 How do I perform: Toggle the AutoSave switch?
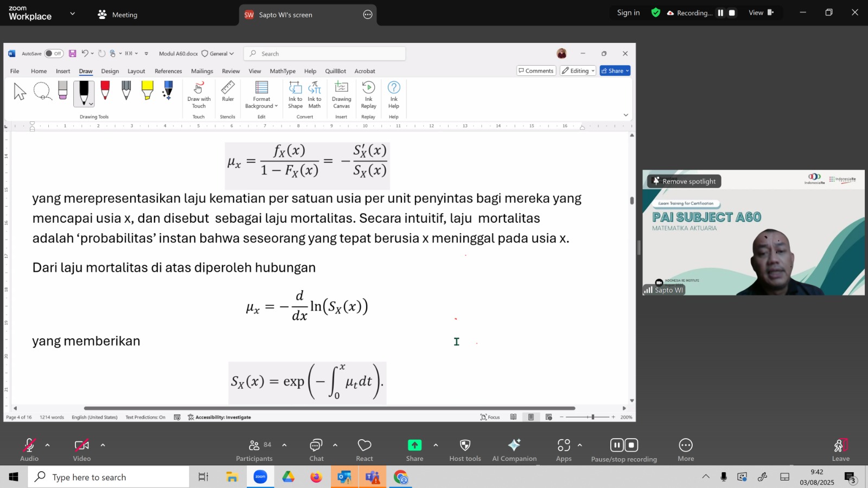click(x=54, y=54)
